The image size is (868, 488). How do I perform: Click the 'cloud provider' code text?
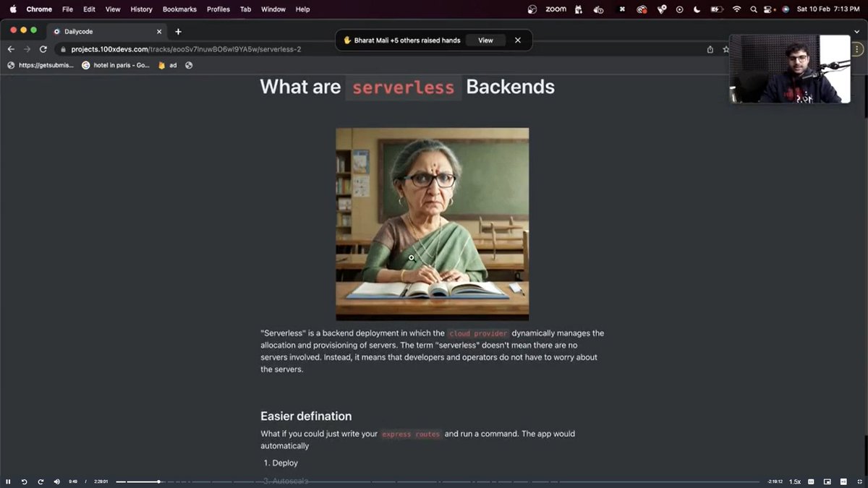tap(478, 333)
